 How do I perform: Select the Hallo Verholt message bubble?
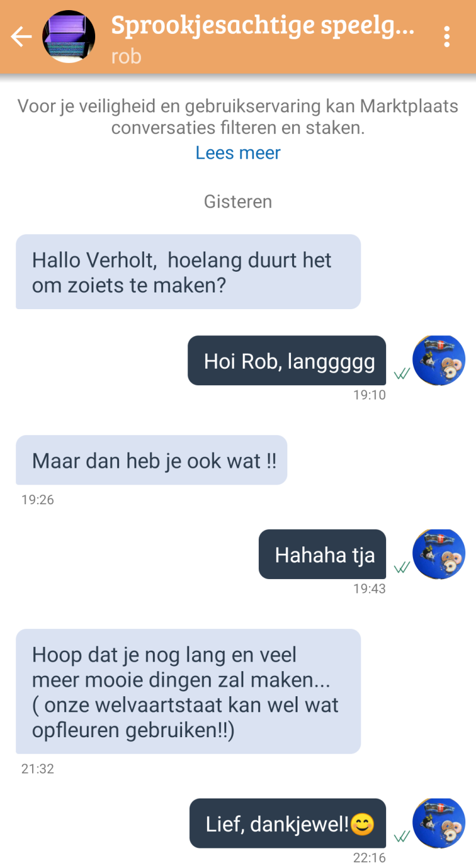tap(188, 272)
